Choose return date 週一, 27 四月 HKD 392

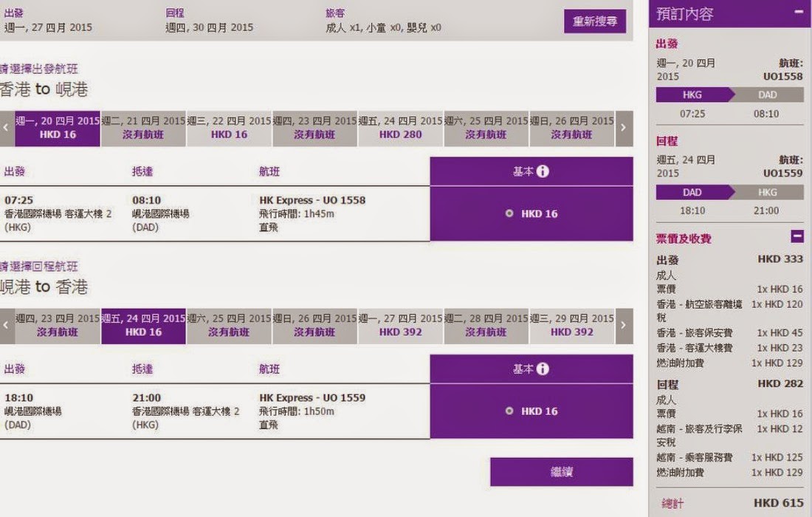(x=400, y=326)
